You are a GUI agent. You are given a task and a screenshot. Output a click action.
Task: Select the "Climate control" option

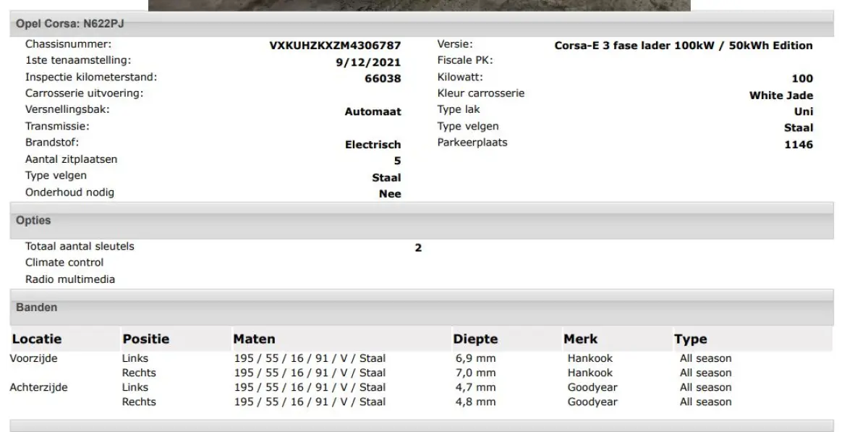coord(64,263)
